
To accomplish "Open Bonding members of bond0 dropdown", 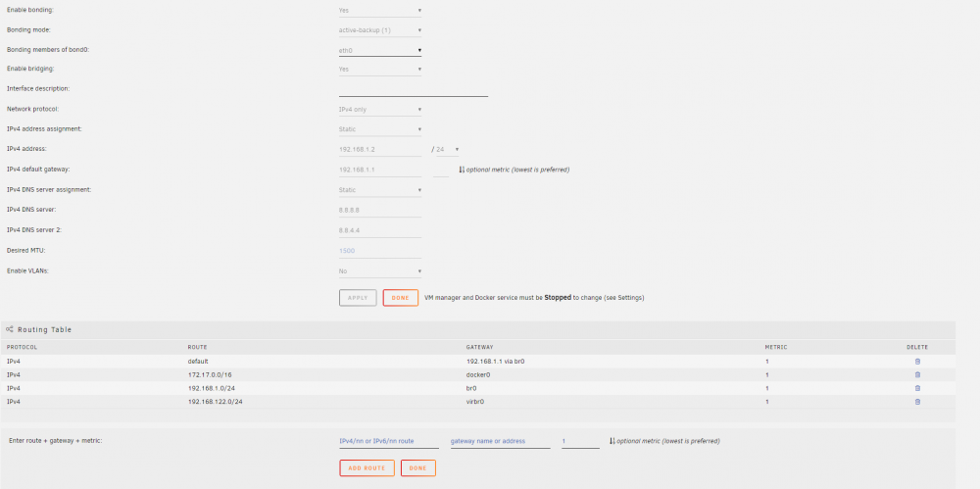I will tap(380, 50).
